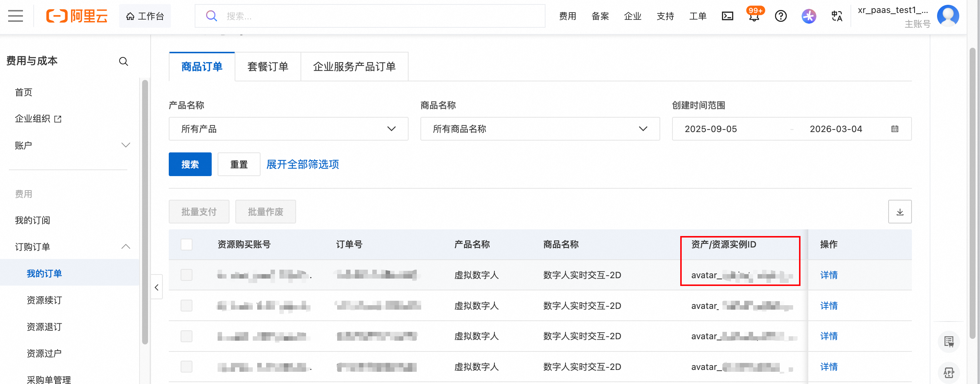Open the date range calendar icon

pos(895,129)
